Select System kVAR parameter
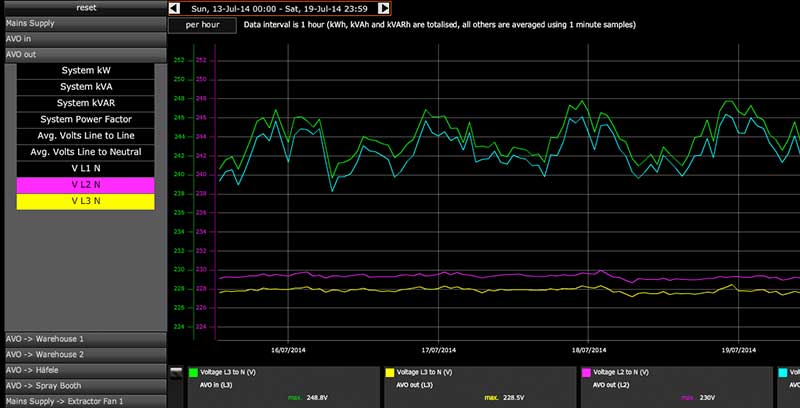The image size is (800, 408). (86, 104)
